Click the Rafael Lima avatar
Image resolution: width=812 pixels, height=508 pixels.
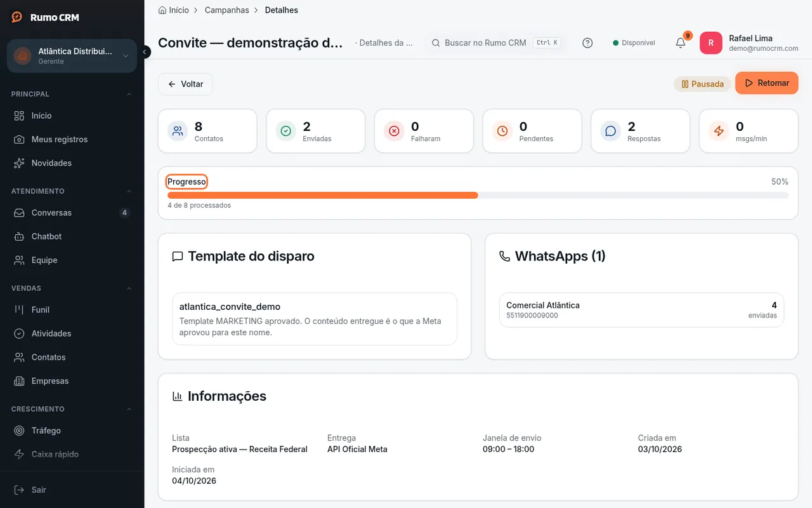click(x=710, y=43)
